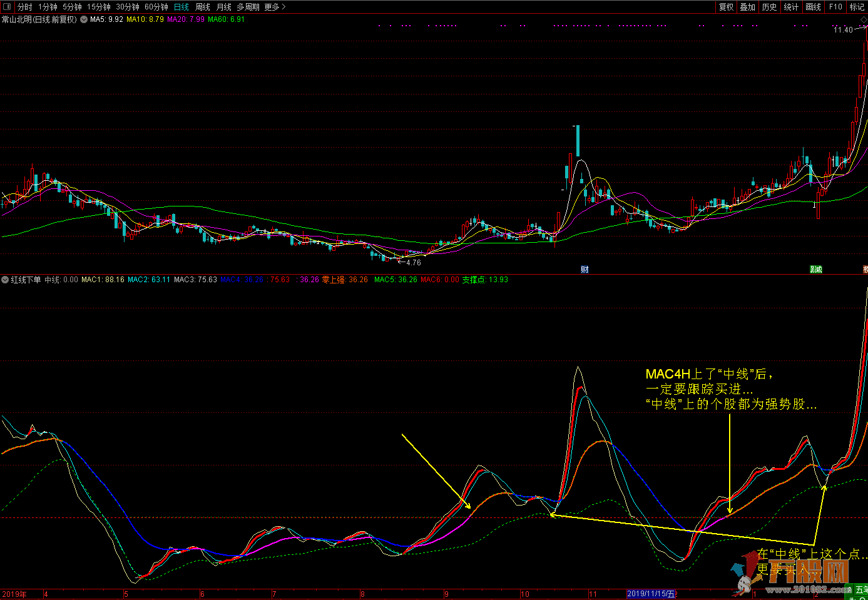Click the MAC6: 0.00 value
This screenshot has width=868, height=600.
click(x=440, y=280)
